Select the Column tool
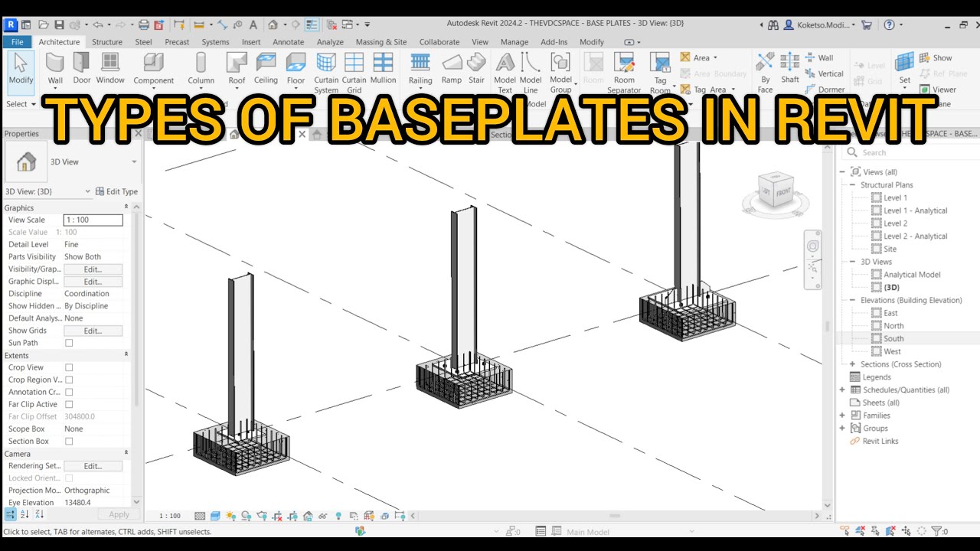 pos(201,68)
